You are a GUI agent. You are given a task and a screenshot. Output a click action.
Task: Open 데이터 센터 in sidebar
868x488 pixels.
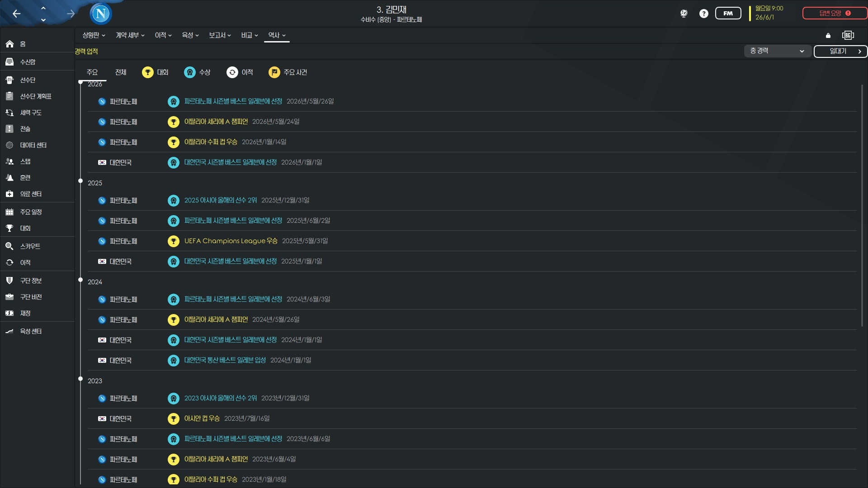tap(37, 145)
